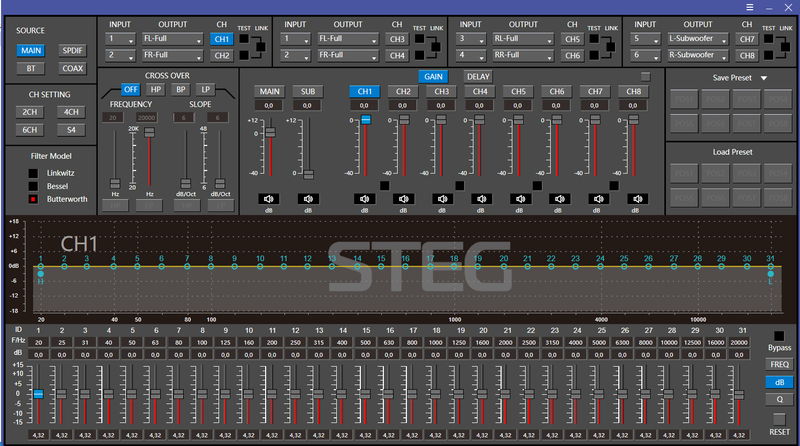The height and width of the screenshot is (446, 800).
Task: Select the LP crossover mode
Action: coord(205,89)
